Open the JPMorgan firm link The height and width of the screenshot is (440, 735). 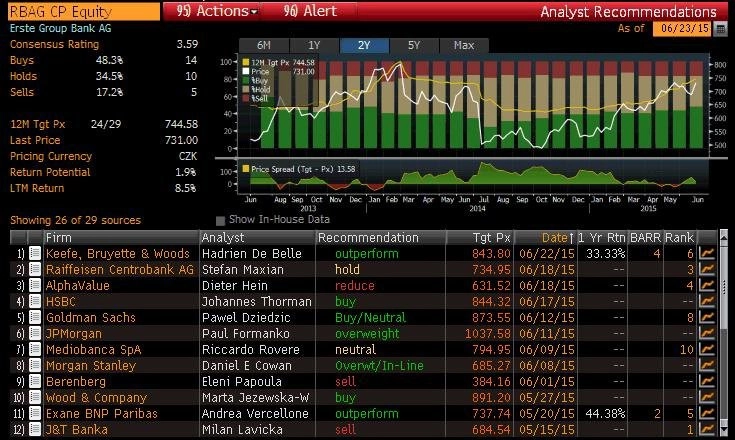coord(74,333)
